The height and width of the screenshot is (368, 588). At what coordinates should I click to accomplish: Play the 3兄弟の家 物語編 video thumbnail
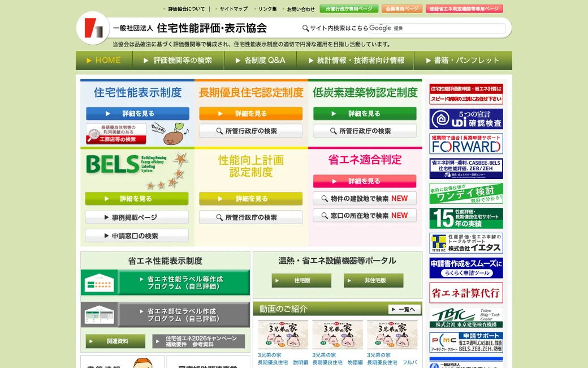(x=338, y=335)
